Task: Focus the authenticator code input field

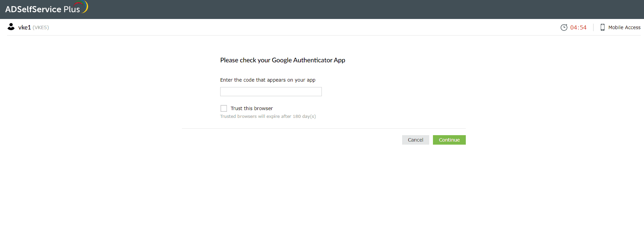Action: (x=271, y=92)
